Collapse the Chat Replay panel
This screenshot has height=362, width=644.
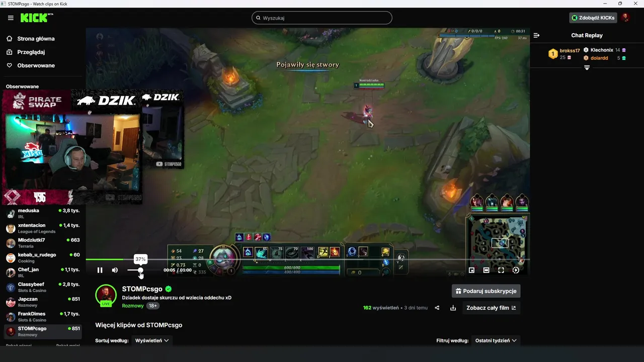coord(536,35)
